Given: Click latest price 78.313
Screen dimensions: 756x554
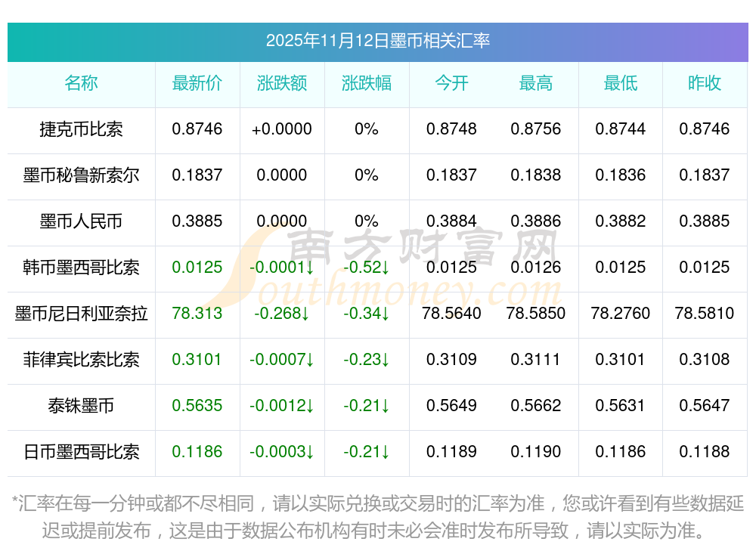Looking at the screenshot, I should pyautogui.click(x=197, y=314).
